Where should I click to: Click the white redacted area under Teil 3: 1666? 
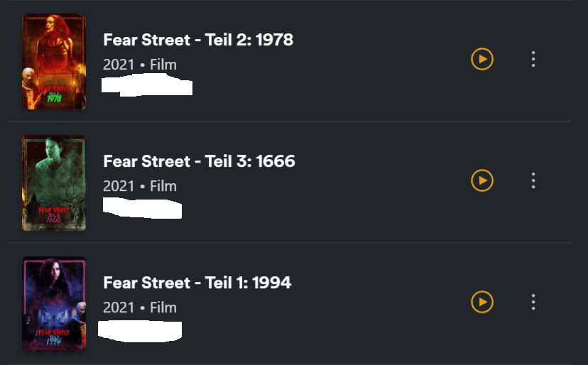(x=142, y=208)
